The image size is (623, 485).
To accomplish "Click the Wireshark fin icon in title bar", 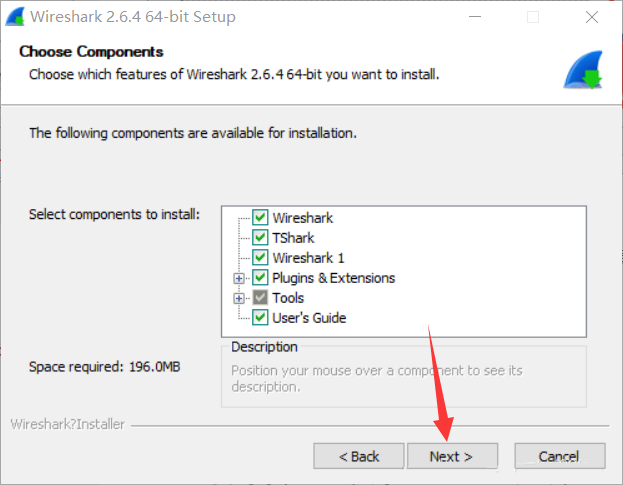I will pos(15,17).
